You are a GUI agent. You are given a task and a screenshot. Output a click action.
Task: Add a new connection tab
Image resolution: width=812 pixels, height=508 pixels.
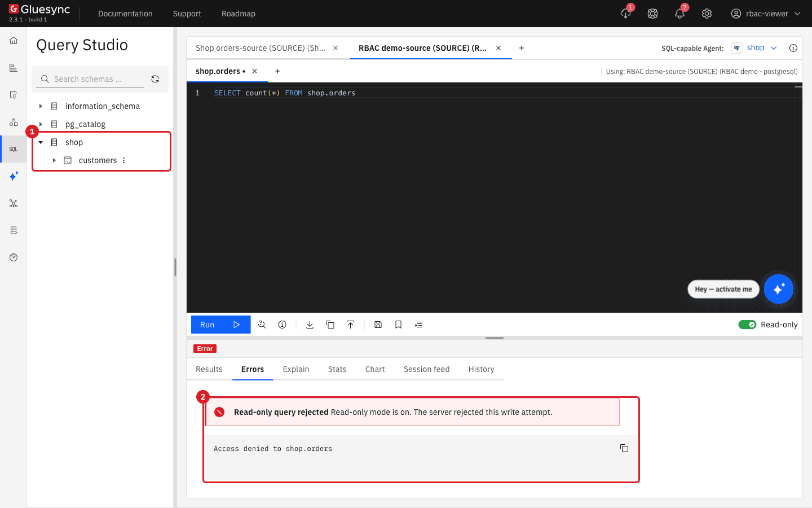522,48
